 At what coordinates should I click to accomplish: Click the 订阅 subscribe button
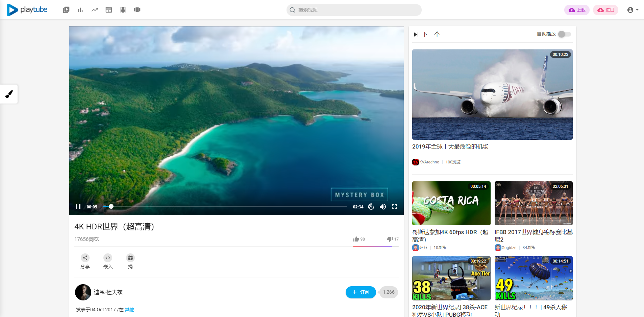click(x=361, y=292)
